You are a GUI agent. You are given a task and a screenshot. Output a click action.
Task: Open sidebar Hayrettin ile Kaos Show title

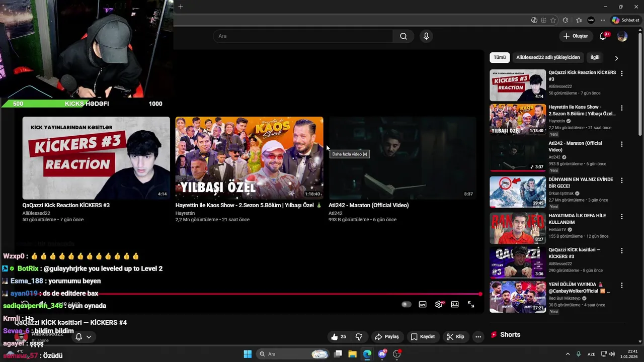[x=582, y=111]
